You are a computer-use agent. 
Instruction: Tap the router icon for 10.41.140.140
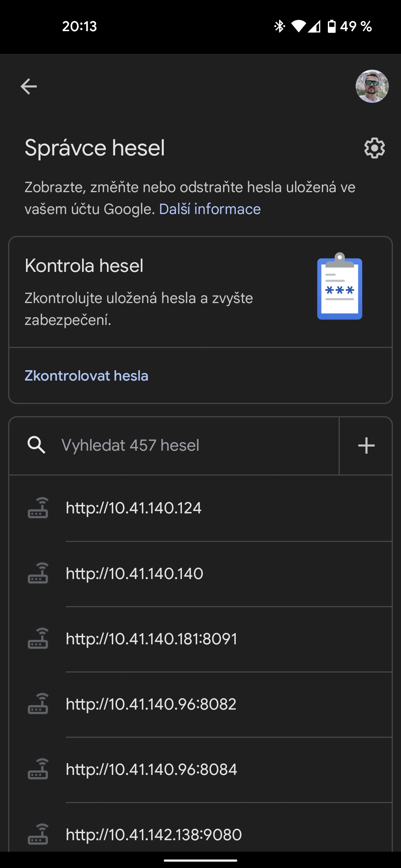(x=38, y=573)
